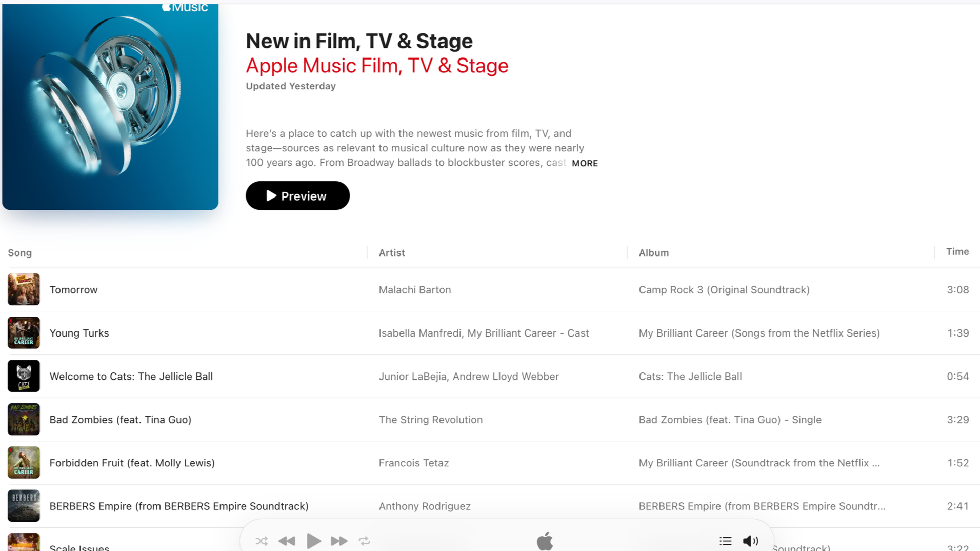Open the Up Next queue list icon

pos(725,541)
